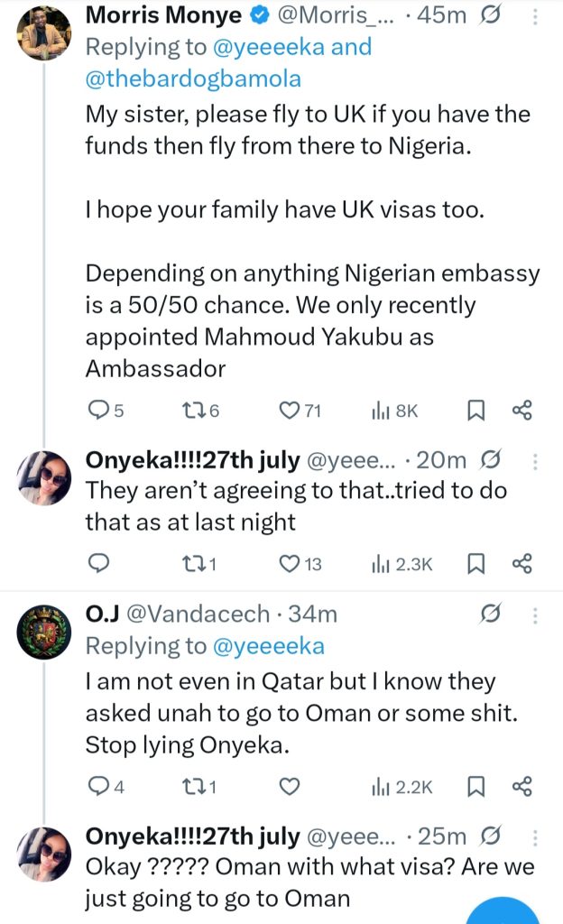Screen dimensions: 563x924
Task: Open Morris Monye's profile picture
Action: click(44, 32)
